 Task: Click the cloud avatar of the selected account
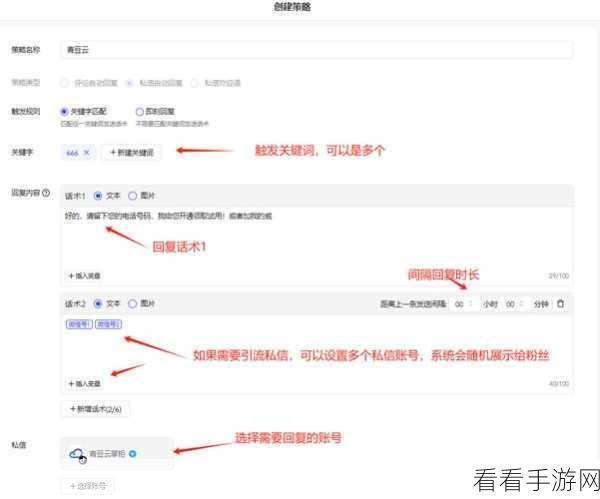[78, 455]
